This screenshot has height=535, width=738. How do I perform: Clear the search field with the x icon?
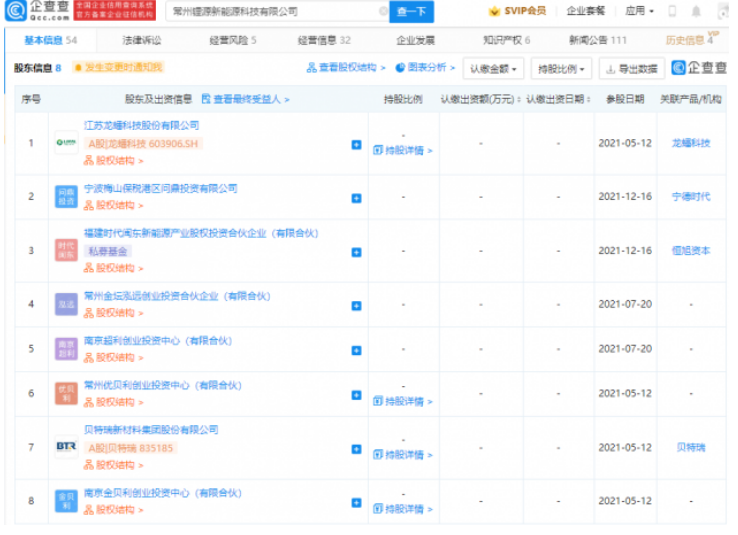384,11
